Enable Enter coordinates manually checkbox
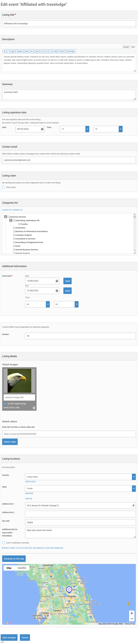The image size is (138, 644). pyautogui.click(x=4, y=543)
